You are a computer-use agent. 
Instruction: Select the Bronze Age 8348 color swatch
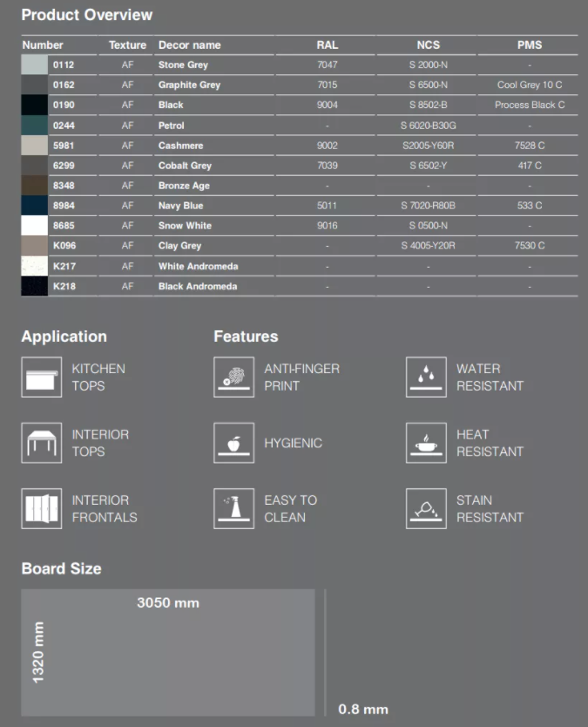click(x=34, y=186)
